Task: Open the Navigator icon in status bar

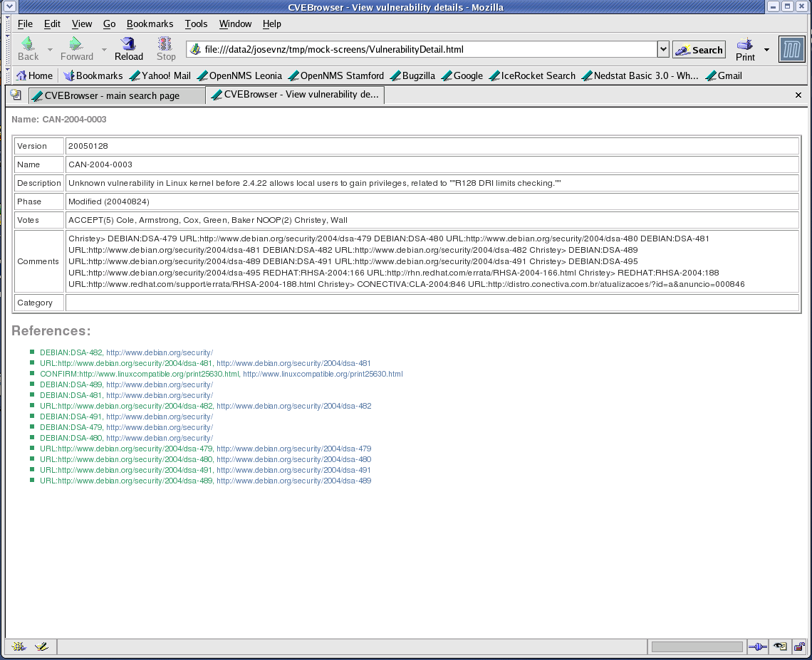Action: [19, 646]
